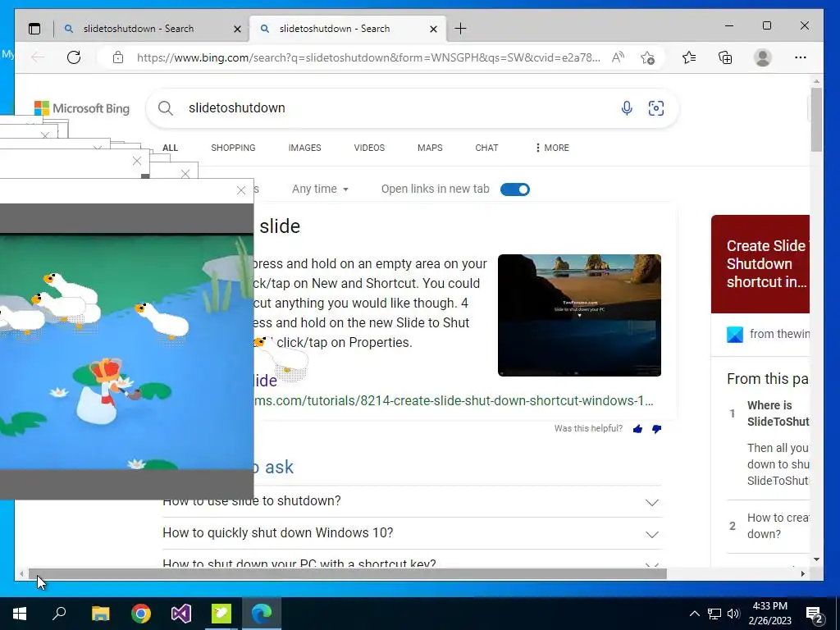This screenshot has height=630, width=840.
Task: Click the horizontal page scrollbar
Action: tap(348, 573)
